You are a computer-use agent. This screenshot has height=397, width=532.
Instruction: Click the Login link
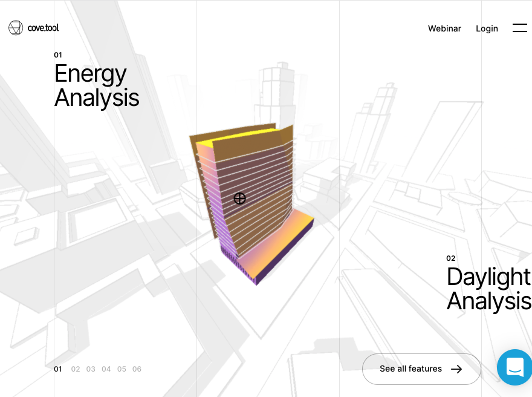click(487, 29)
